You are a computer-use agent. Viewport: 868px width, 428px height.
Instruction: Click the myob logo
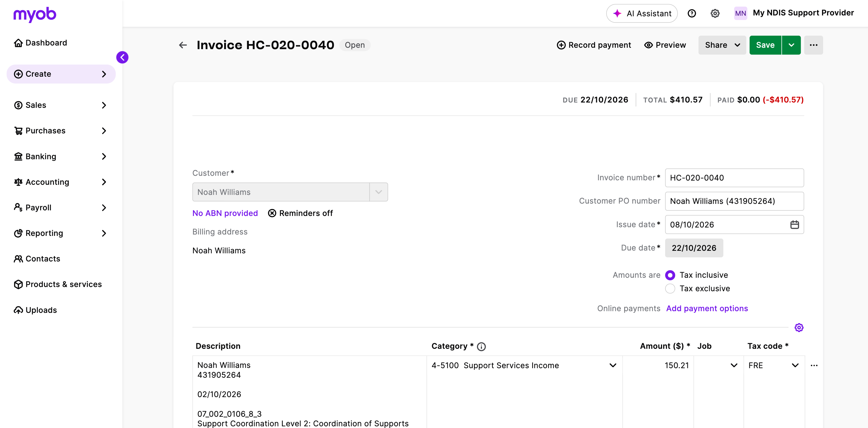[x=35, y=15]
